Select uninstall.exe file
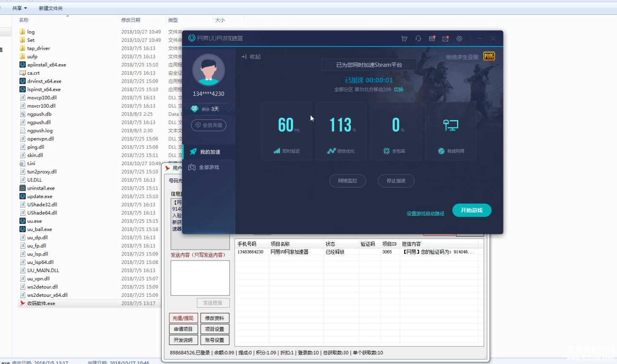Image resolution: width=617 pixels, height=364 pixels. point(41,188)
